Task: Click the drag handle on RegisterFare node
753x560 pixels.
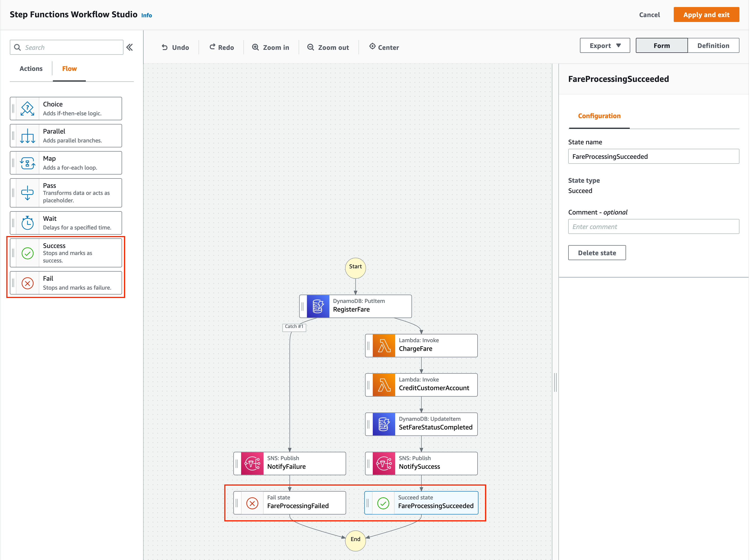Action: [x=303, y=306]
